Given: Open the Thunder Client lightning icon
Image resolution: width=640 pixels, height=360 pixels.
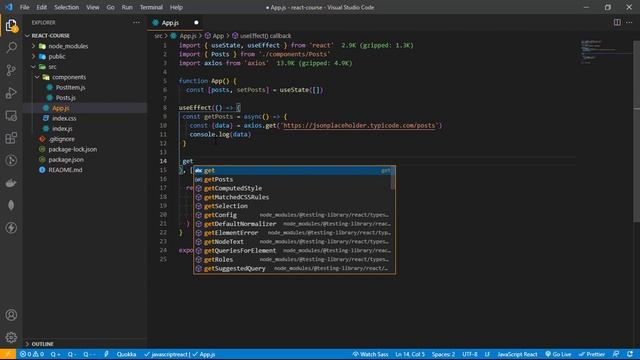Looking at the screenshot, I should (11, 228).
